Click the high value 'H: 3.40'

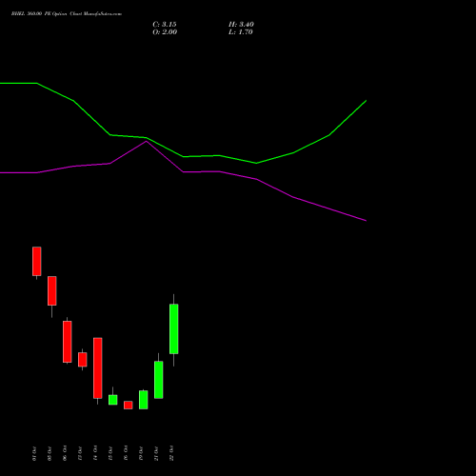point(241,25)
